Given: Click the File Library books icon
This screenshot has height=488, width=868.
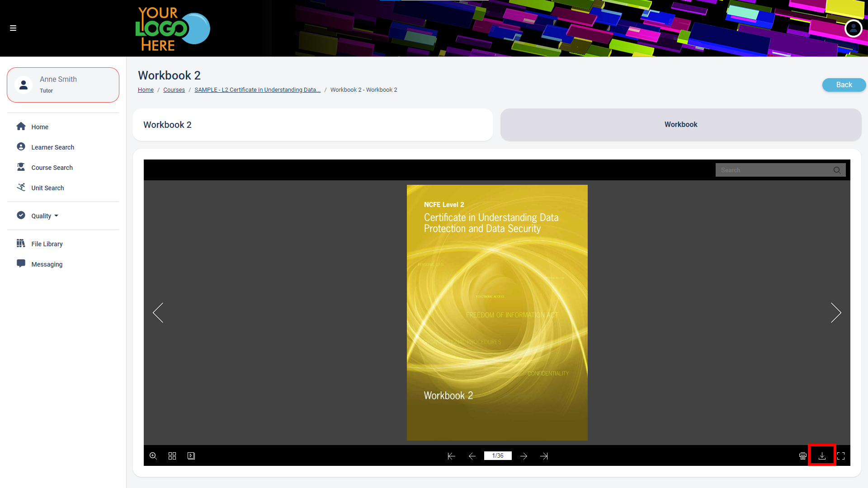Looking at the screenshot, I should point(21,243).
